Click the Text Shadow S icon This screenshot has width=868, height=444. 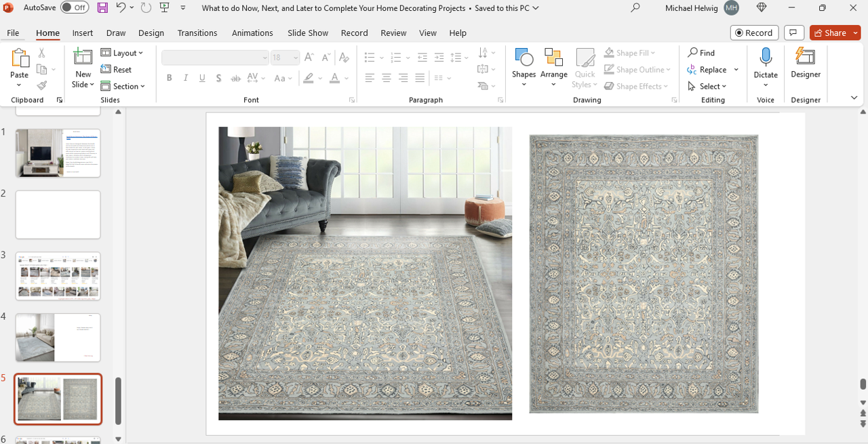point(218,79)
